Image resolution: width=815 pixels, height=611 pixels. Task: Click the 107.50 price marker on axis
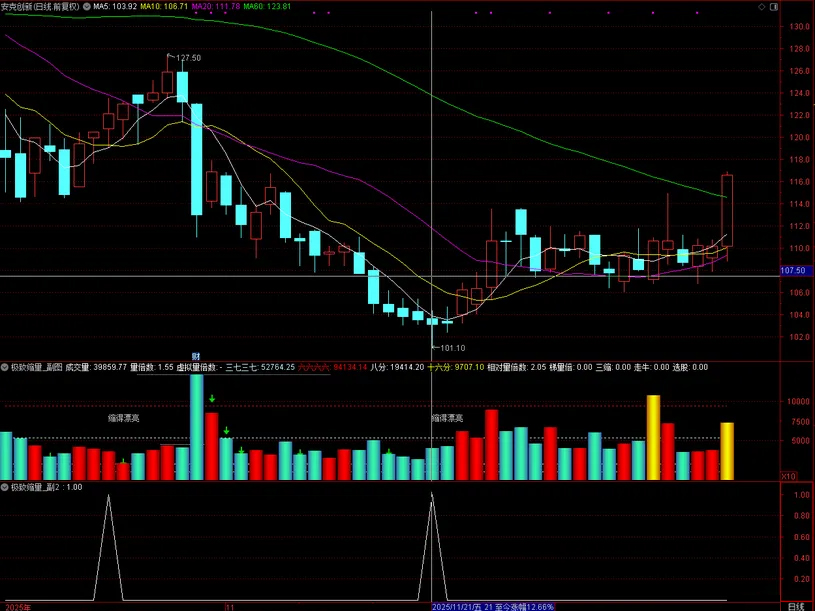coord(793,271)
